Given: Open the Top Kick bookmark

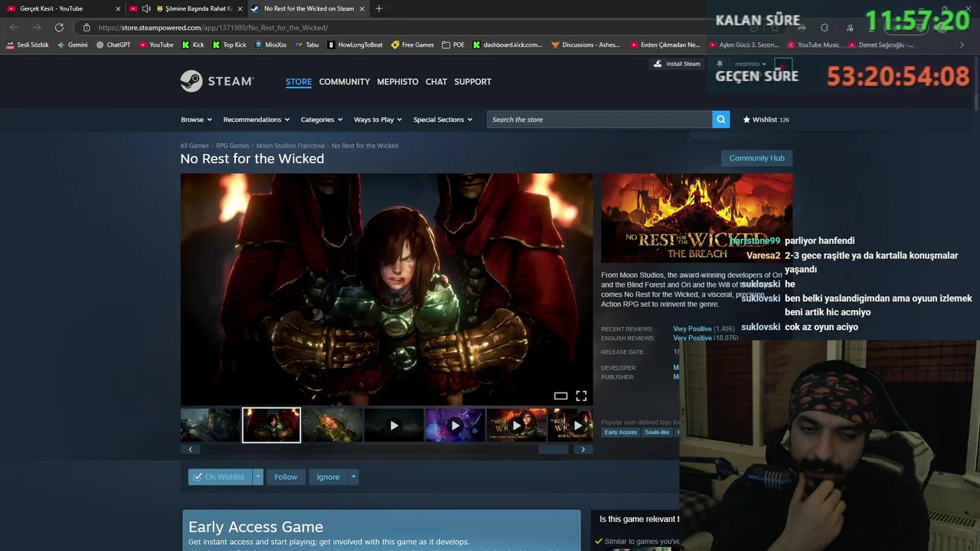Looking at the screenshot, I should (x=229, y=45).
